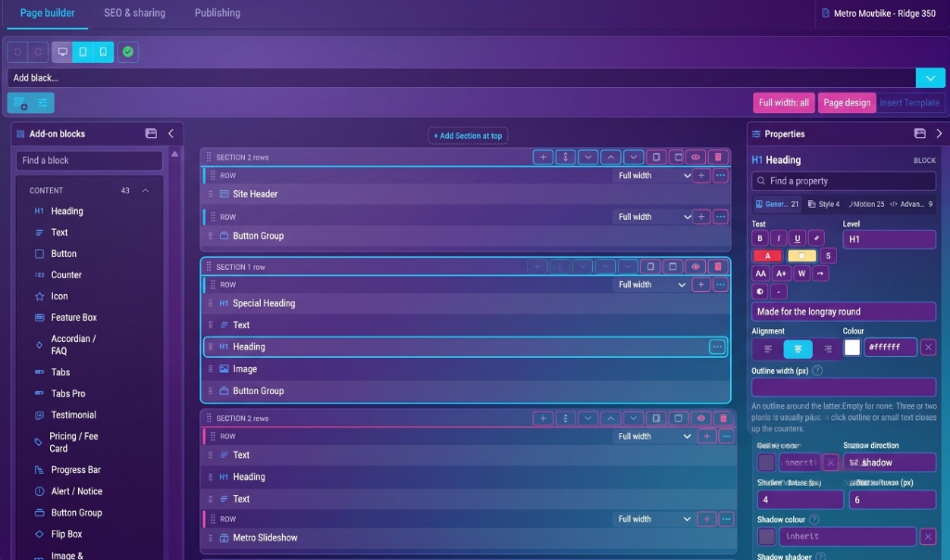Image resolution: width=950 pixels, height=560 pixels.
Task: Select the Counter block in the list
Action: pyautogui.click(x=66, y=274)
